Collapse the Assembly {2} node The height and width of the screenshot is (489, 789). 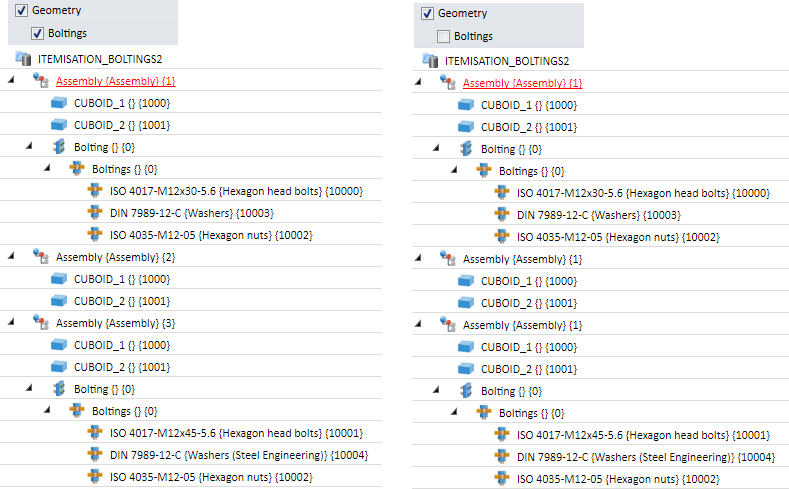[x=11, y=256]
